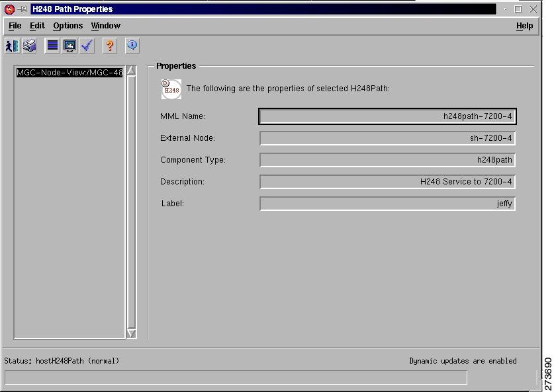Image resolution: width=554 pixels, height=392 pixels.
Task: Open the Window menu
Action: [x=105, y=25]
